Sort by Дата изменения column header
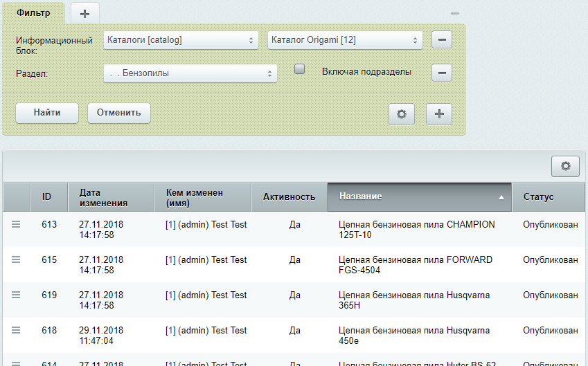Image resolution: width=588 pixels, height=366 pixels. coord(112,197)
